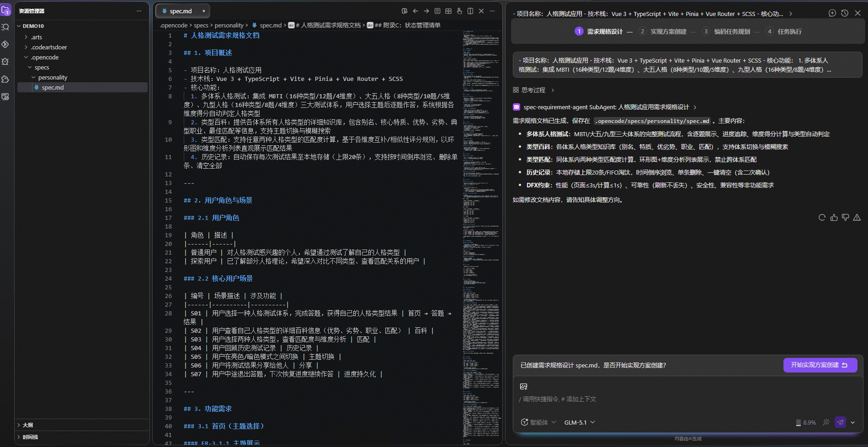Image resolution: width=868 pixels, height=447 pixels.
Task: Select step 2 实现方案创建
Action: 662,32
